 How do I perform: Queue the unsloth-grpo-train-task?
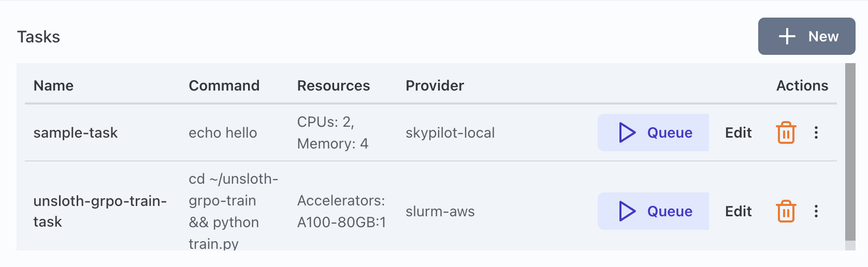(x=653, y=211)
